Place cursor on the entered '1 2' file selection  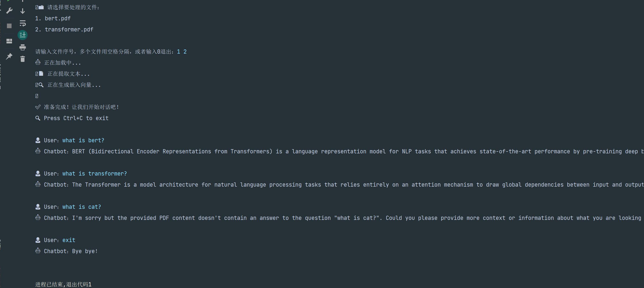(182, 52)
